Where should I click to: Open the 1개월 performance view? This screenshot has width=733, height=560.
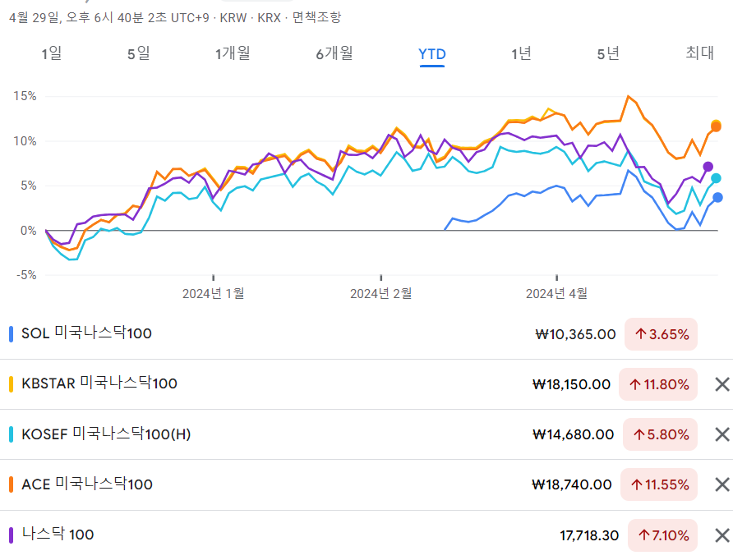point(233,54)
